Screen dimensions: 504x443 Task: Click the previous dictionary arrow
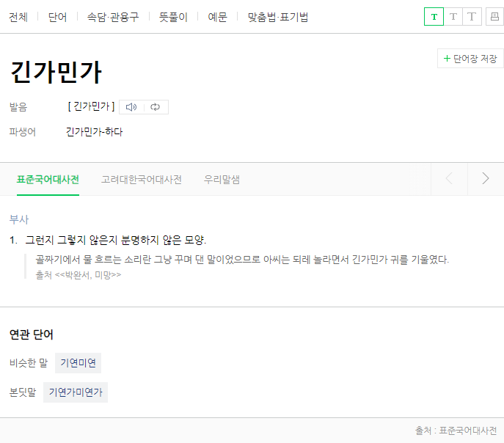449,179
